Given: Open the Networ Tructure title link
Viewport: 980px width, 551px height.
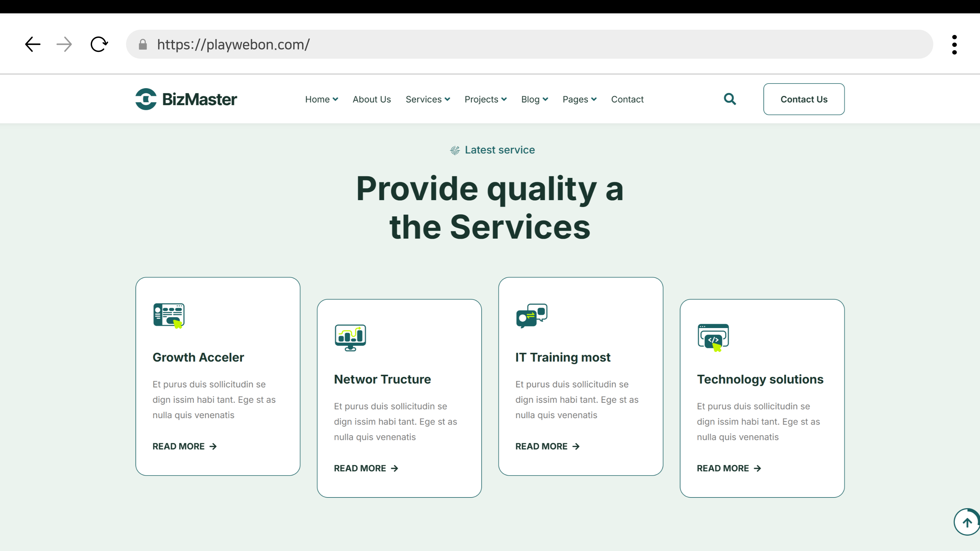Looking at the screenshot, I should pos(382,380).
